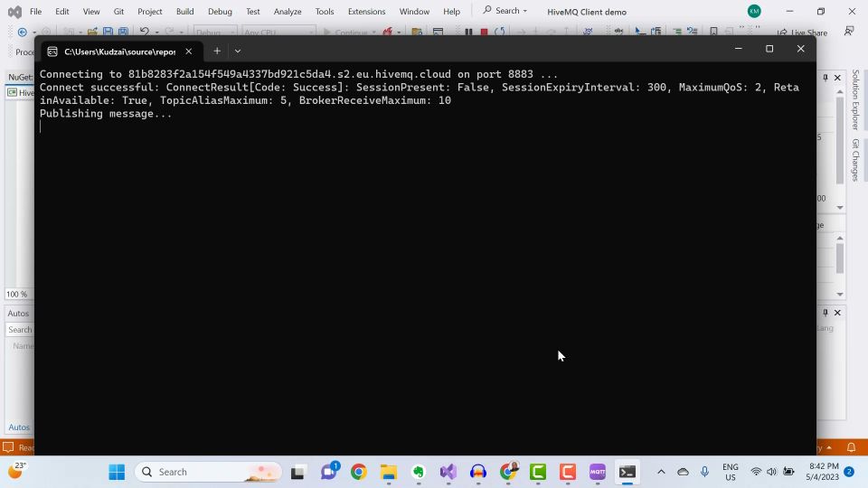Pin the upper right panel
Image resolution: width=868 pixels, height=488 pixels.
(825, 78)
